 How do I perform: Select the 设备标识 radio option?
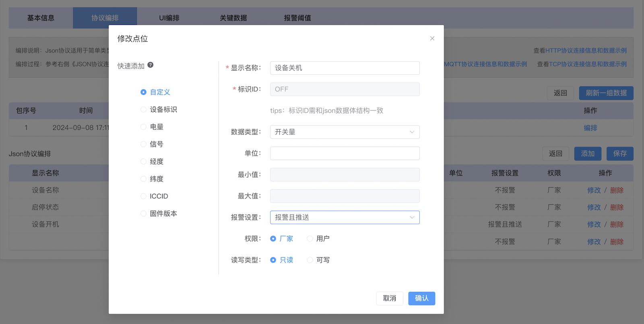pos(143,109)
